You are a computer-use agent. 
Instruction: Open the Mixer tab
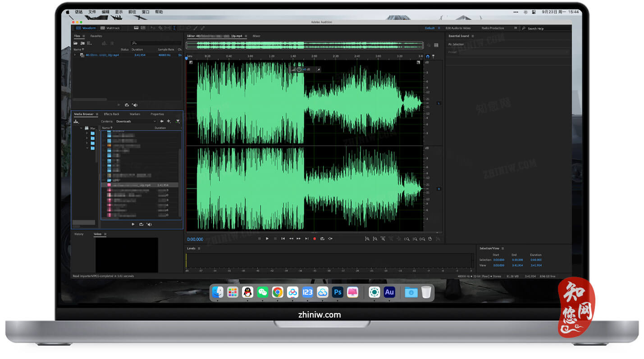(256, 36)
